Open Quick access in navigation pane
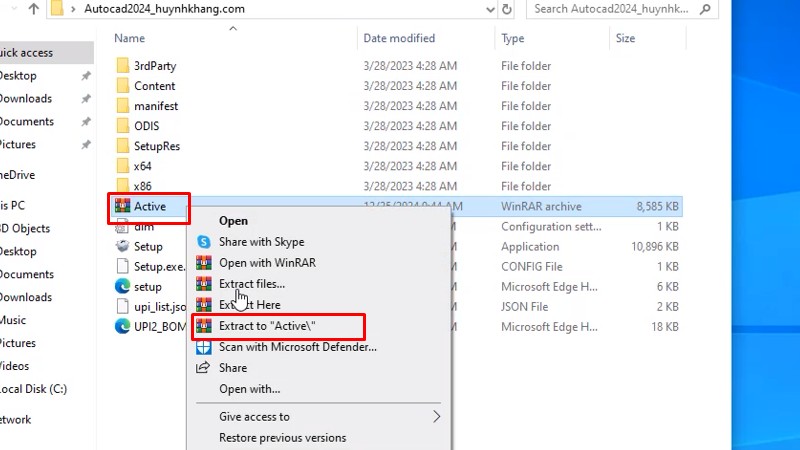Image resolution: width=800 pixels, height=450 pixels. click(26, 52)
